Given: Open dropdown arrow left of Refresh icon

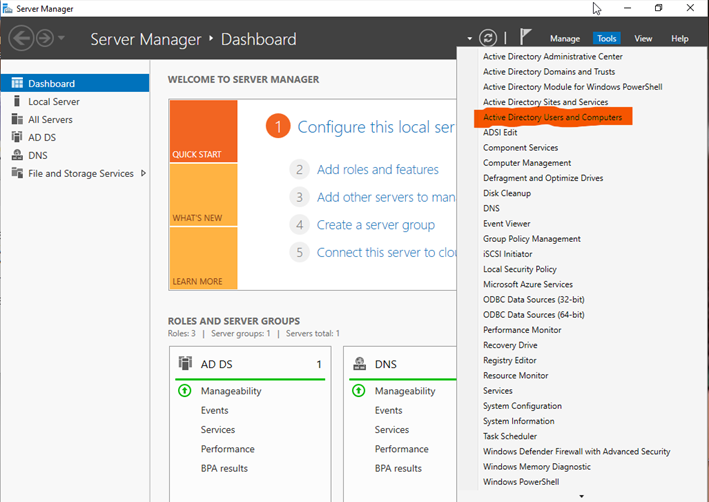Looking at the screenshot, I should pyautogui.click(x=470, y=38).
